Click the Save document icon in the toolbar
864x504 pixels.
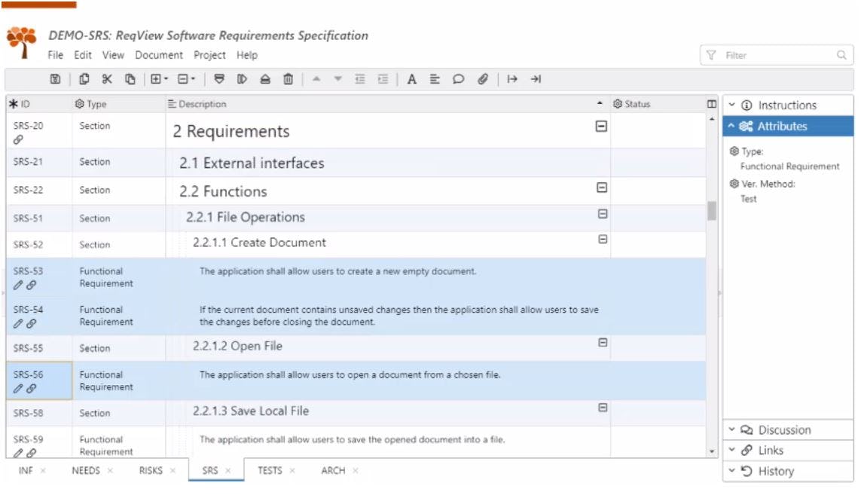pos(55,78)
